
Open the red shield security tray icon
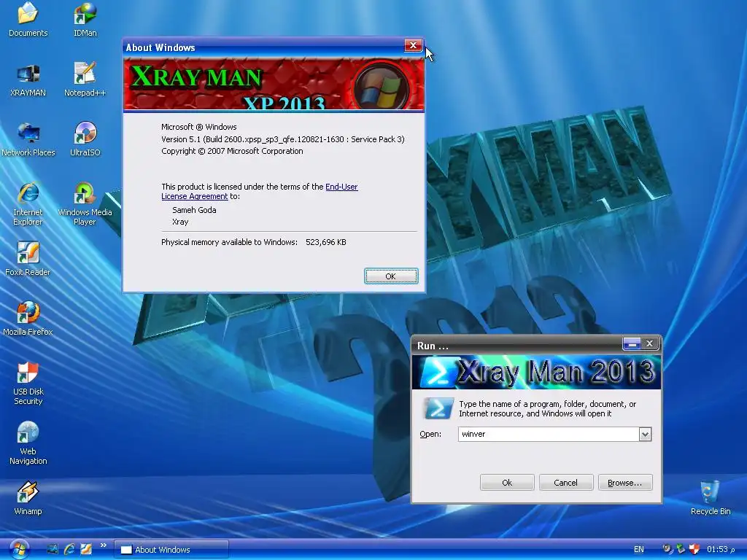coord(694,549)
